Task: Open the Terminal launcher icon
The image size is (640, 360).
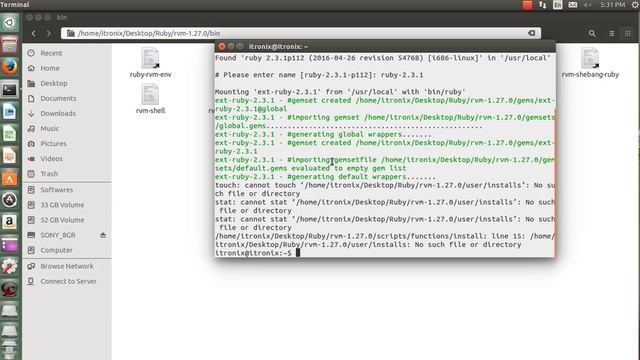Action: tap(9, 89)
